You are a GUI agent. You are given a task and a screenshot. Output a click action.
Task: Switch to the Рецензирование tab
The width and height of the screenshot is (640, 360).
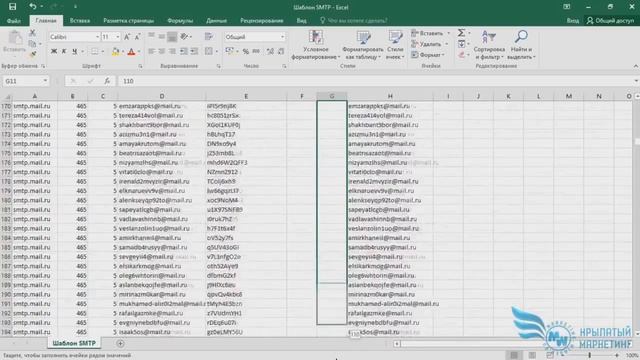click(x=262, y=20)
